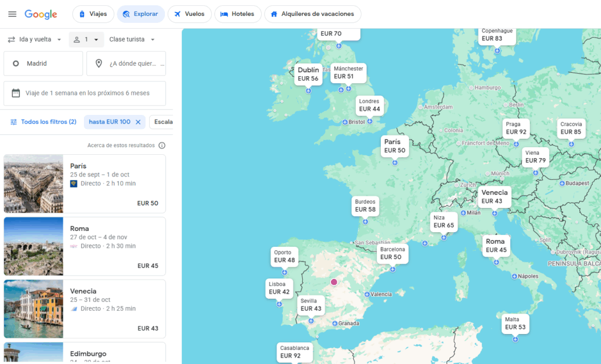
Task: Open the Hoteles tab
Action: tap(238, 14)
